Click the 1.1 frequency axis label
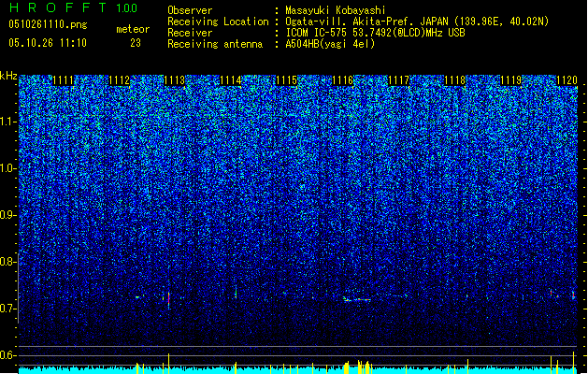The height and width of the screenshot is (374, 588). pos(8,122)
